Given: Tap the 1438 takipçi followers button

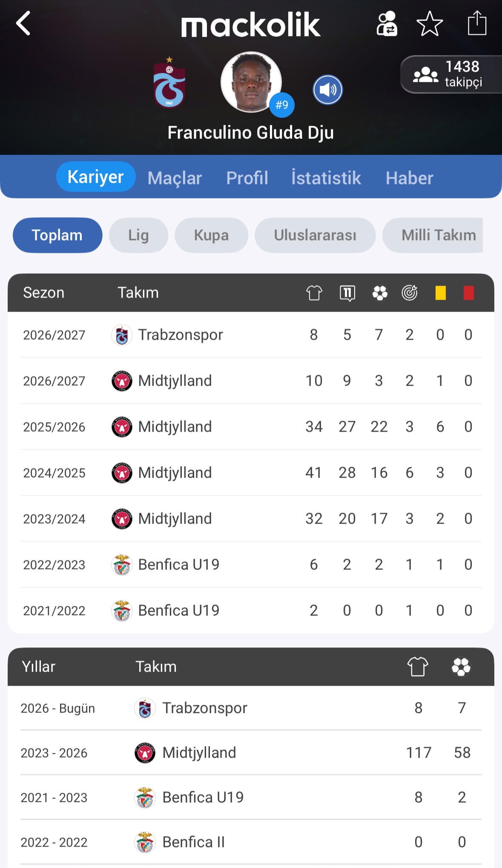Looking at the screenshot, I should point(451,74).
